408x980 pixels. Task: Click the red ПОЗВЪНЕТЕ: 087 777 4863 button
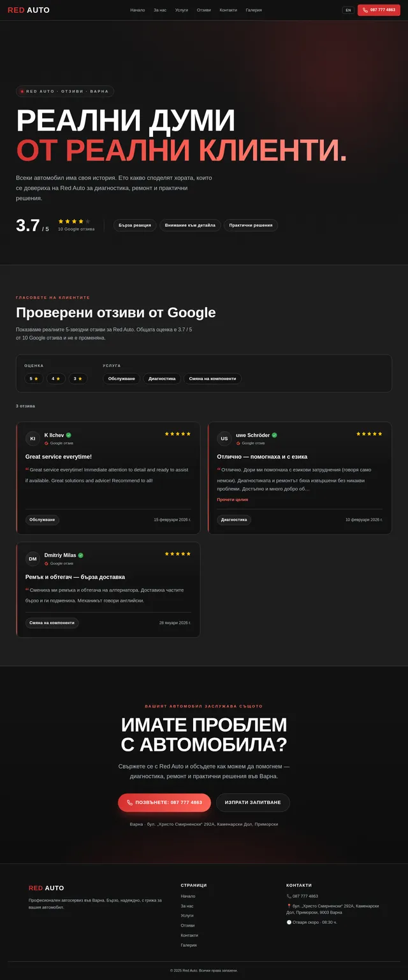click(x=164, y=802)
